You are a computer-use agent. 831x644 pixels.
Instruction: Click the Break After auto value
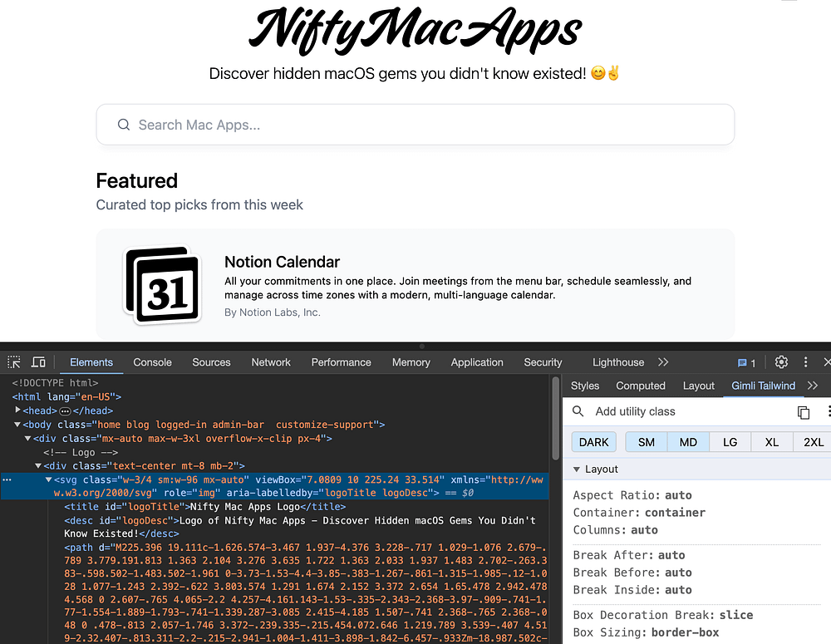671,555
